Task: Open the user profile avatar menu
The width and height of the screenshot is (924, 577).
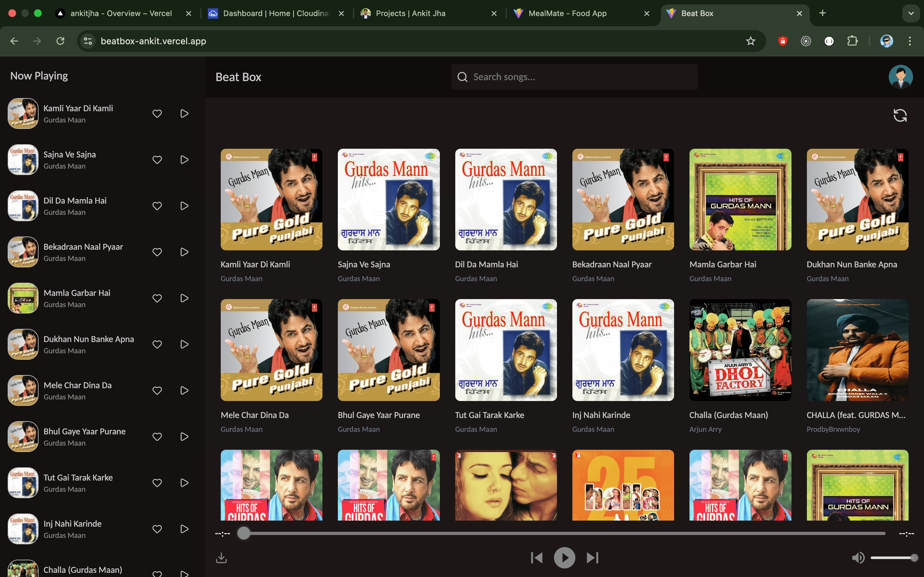Action: (x=900, y=77)
